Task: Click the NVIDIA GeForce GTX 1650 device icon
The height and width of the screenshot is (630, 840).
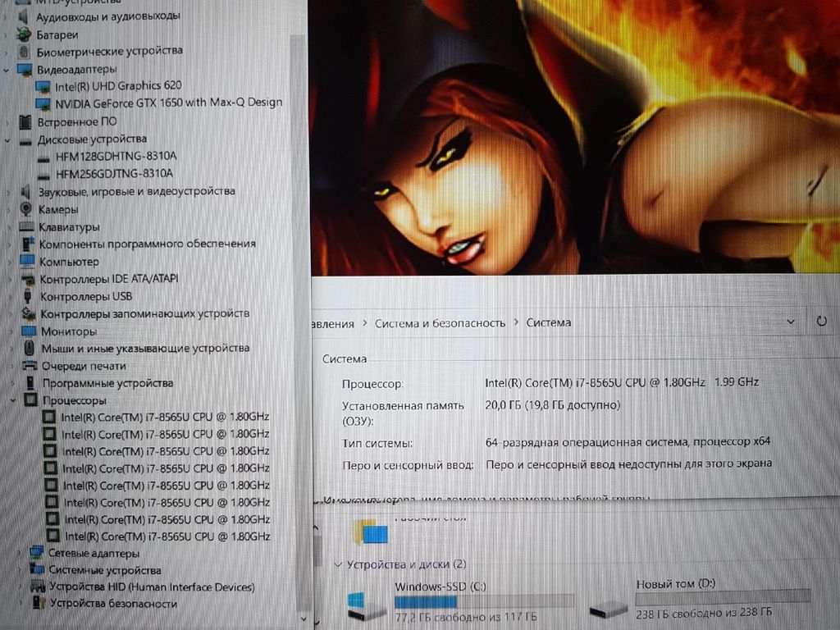Action: pos(43,103)
